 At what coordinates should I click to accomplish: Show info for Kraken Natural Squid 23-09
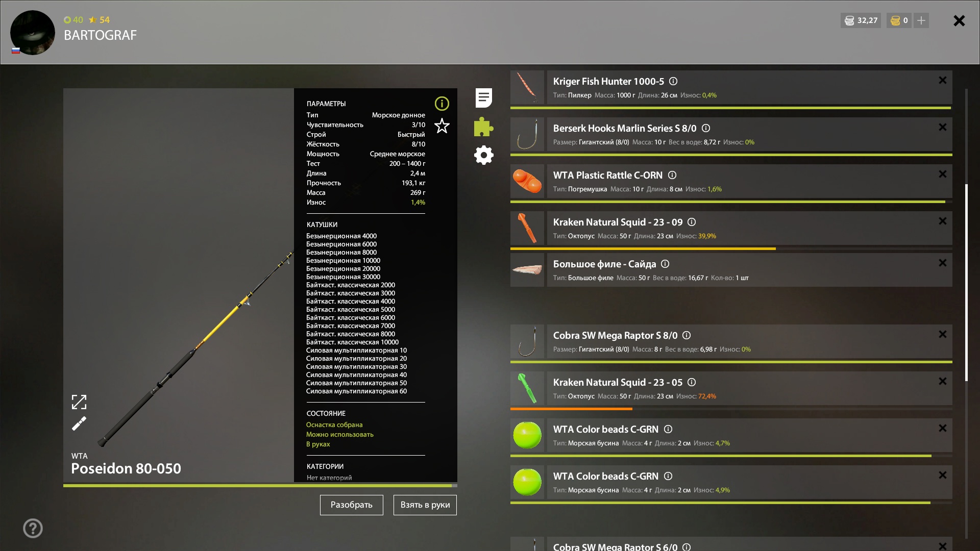point(692,222)
